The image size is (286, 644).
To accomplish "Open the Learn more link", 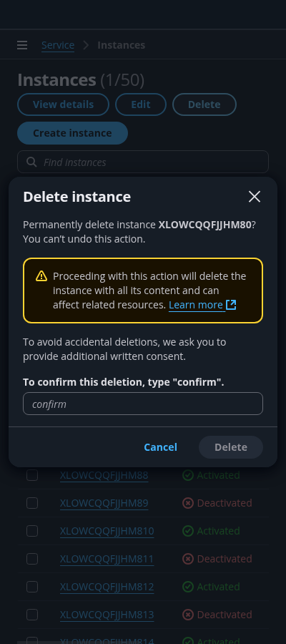I will [196, 305].
